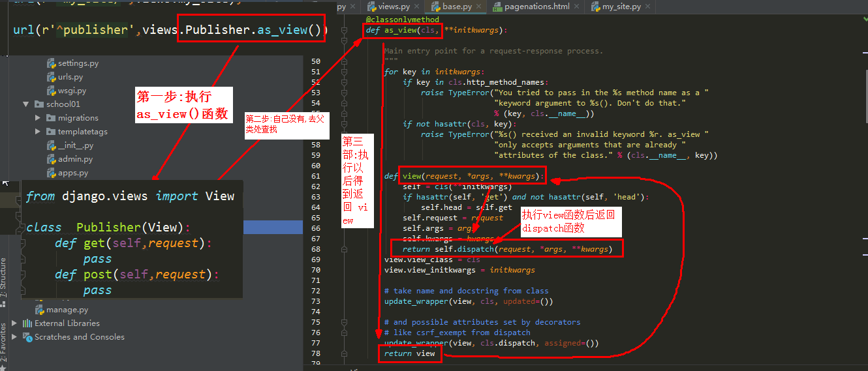Image resolution: width=868 pixels, height=371 pixels.
Task: Click 'view.view_initkwargs = initkwargs' line
Action: point(459,270)
